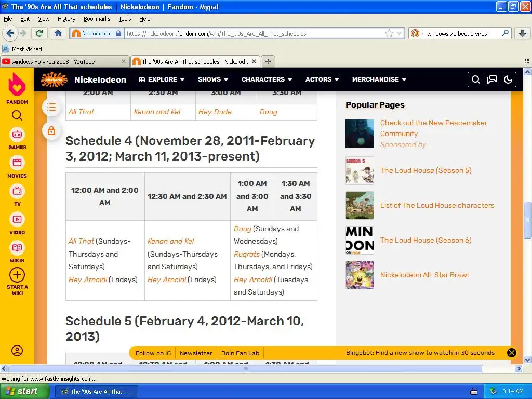Open The Loud House (Season 5) link
The width and height of the screenshot is (532, 399).
coord(425,170)
